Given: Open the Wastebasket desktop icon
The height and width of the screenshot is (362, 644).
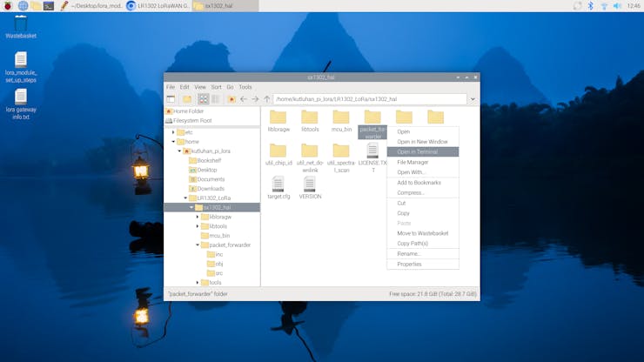Looking at the screenshot, I should (20, 24).
